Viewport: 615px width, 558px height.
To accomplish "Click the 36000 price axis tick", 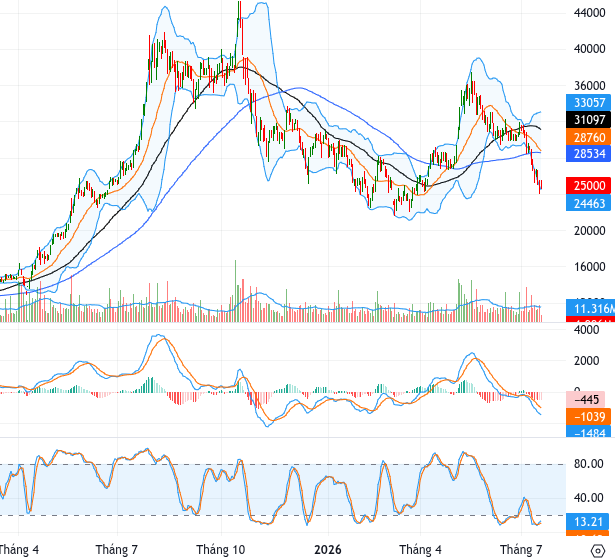I will tap(589, 85).
